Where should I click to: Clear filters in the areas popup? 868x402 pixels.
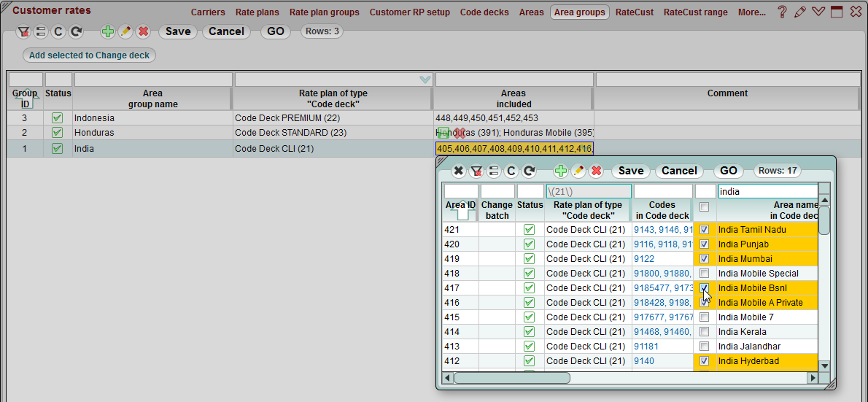tap(476, 171)
